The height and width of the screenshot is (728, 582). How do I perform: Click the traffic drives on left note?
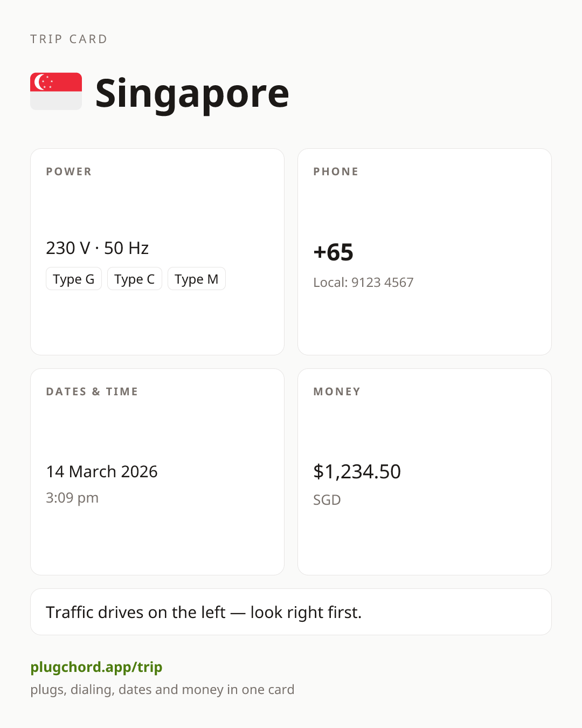click(204, 612)
